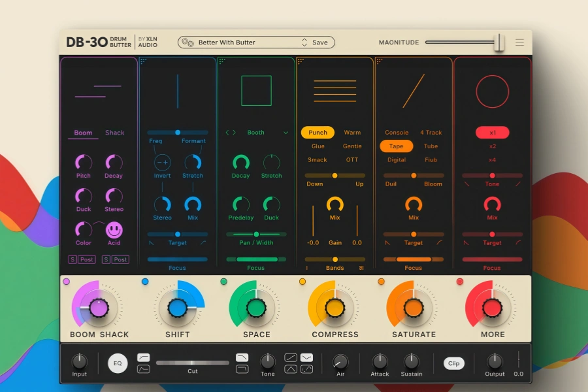
Task: Switch to the Shack tab
Action: point(115,133)
